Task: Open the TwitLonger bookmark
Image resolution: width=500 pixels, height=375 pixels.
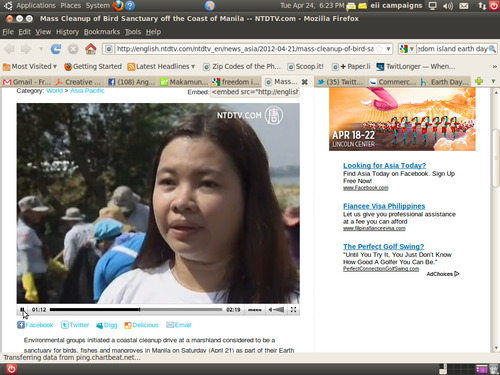Action: tap(416, 67)
